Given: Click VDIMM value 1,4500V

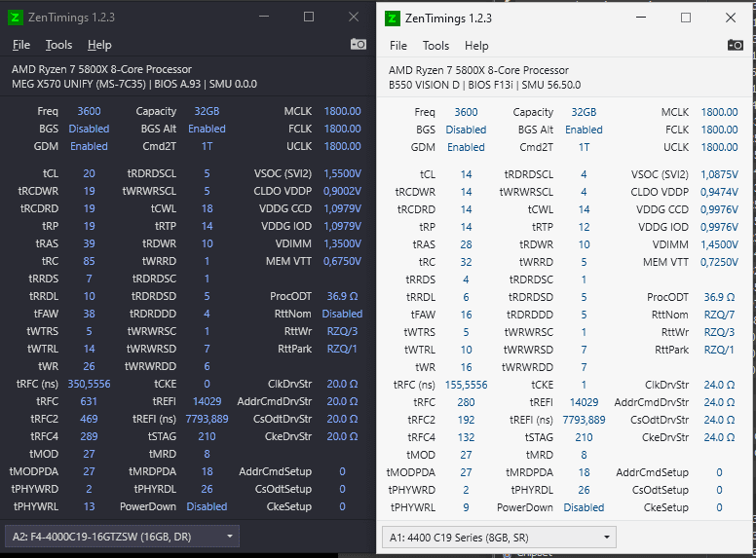Looking at the screenshot, I should [x=719, y=244].
